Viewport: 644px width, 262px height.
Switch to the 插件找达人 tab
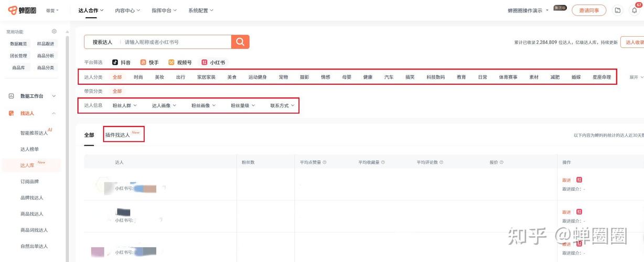[117, 135]
